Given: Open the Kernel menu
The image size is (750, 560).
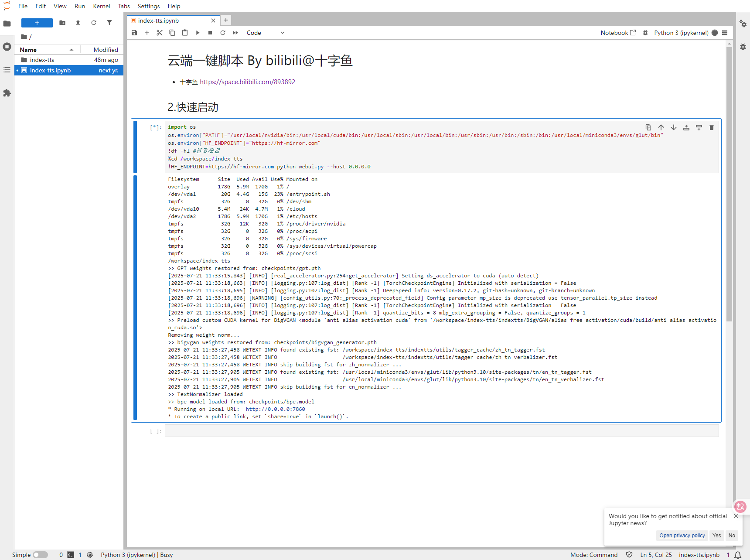Looking at the screenshot, I should (102, 6).
